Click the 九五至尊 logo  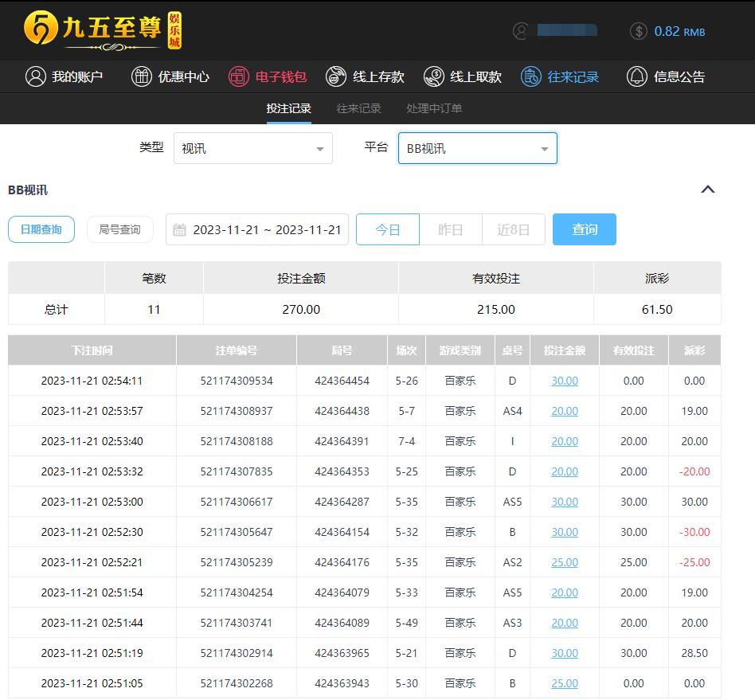coord(103,29)
